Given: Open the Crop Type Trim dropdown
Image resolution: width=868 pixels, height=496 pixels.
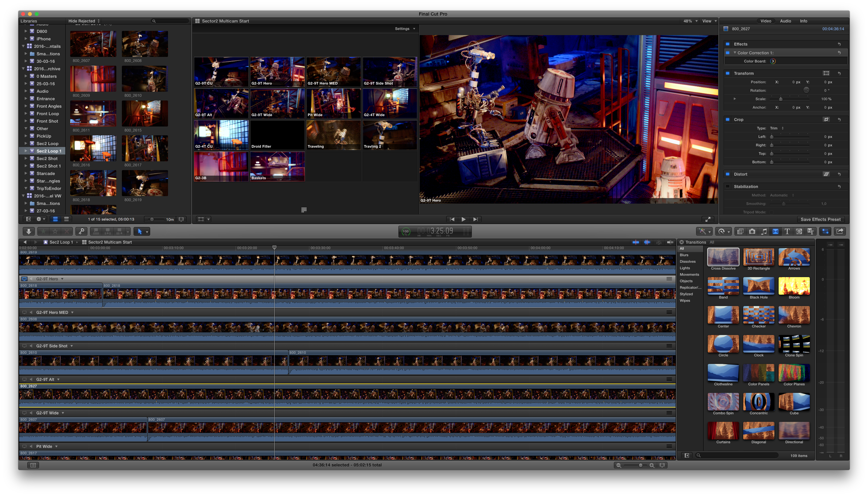Looking at the screenshot, I should tap(776, 128).
